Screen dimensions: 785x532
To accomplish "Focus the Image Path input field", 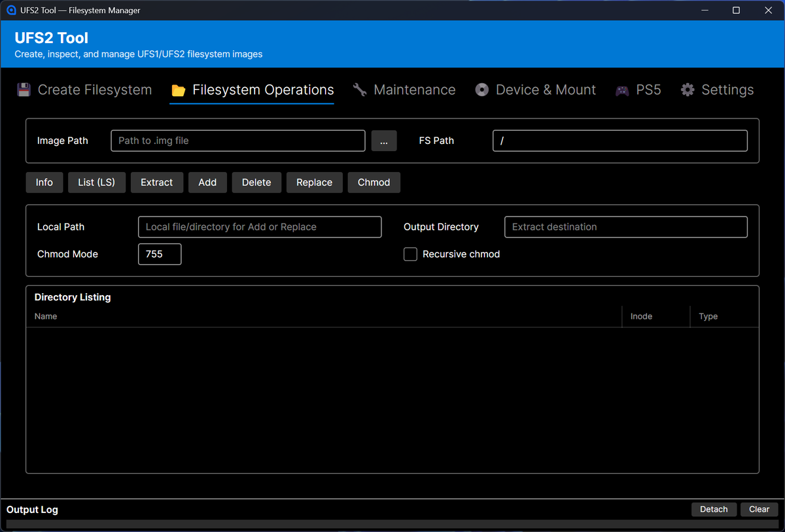I will (238, 141).
